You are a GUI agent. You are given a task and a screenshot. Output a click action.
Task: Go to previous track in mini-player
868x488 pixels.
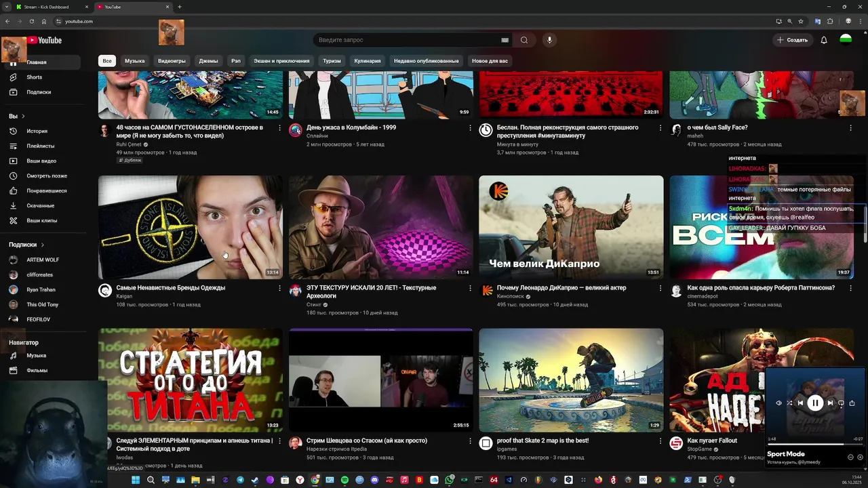800,403
